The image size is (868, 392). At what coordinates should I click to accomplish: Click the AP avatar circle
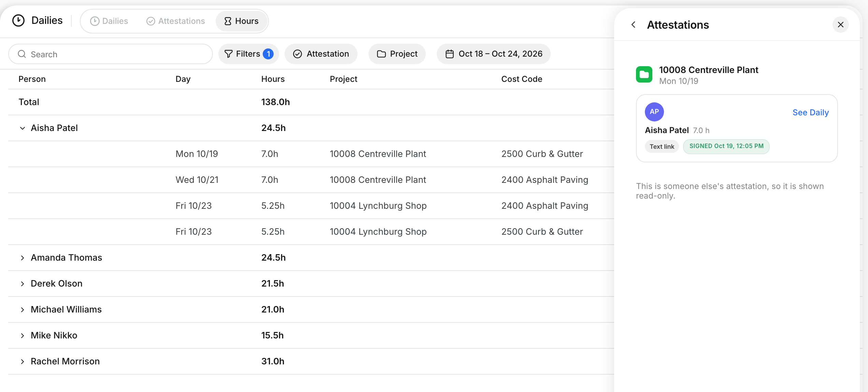(x=654, y=112)
